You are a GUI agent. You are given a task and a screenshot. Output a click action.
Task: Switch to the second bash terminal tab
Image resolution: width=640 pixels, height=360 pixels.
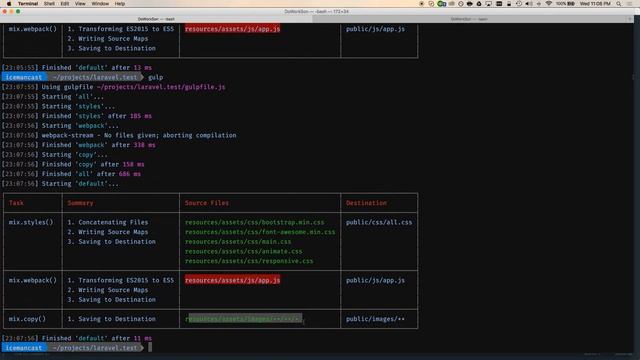tap(469, 19)
